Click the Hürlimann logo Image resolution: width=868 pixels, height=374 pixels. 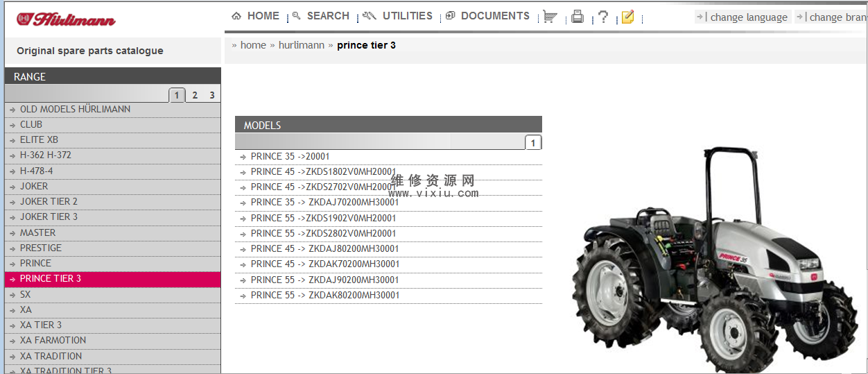click(67, 19)
